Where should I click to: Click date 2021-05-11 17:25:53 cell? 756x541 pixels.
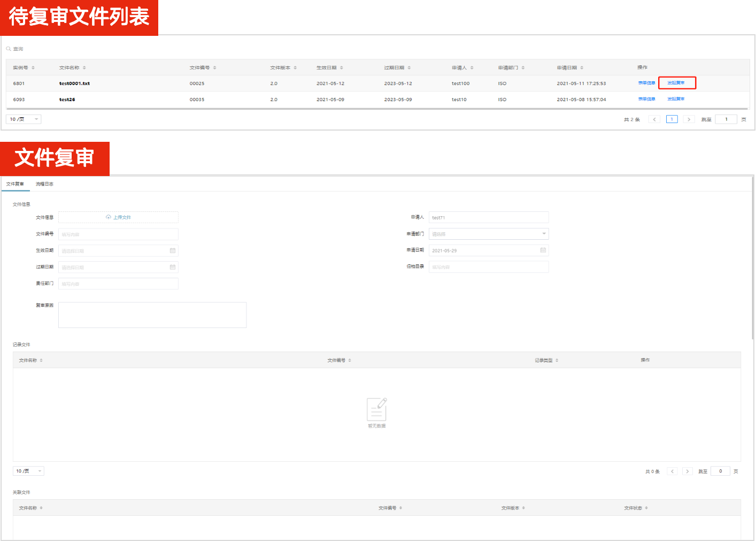click(581, 83)
